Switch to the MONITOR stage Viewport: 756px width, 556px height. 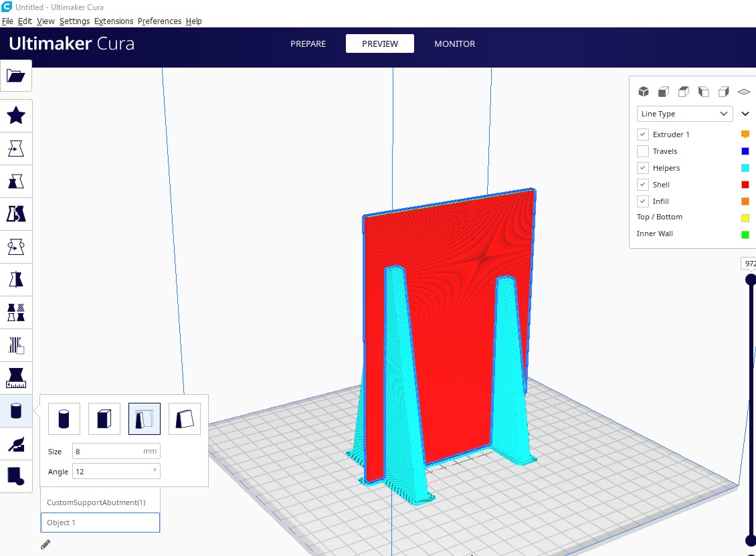click(x=455, y=44)
